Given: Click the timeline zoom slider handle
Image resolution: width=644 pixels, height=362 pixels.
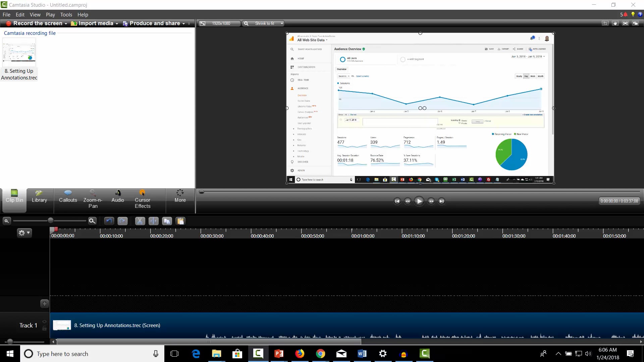Looking at the screenshot, I should point(50,221).
